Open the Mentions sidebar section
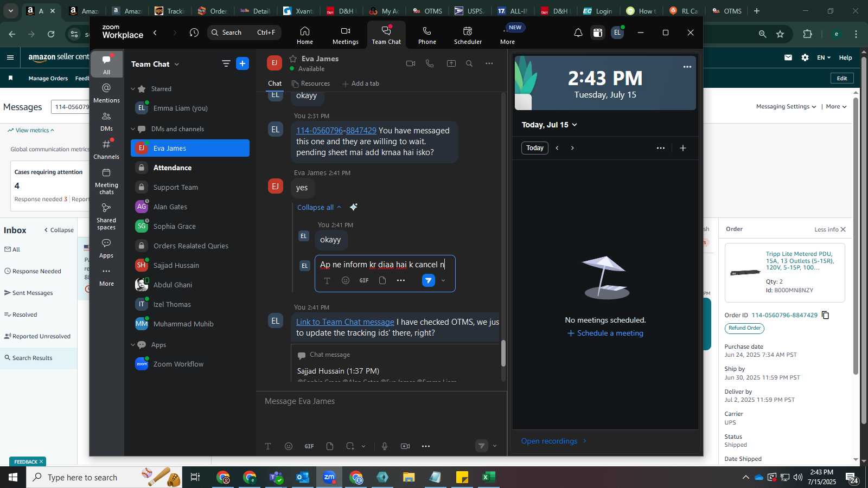The image size is (868, 488). click(x=106, y=93)
